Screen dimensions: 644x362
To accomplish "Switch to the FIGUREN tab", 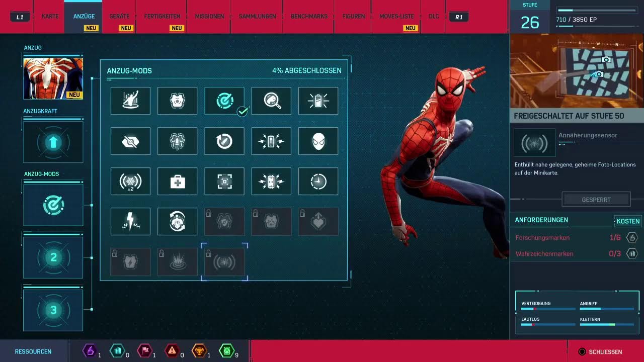I will tap(353, 17).
